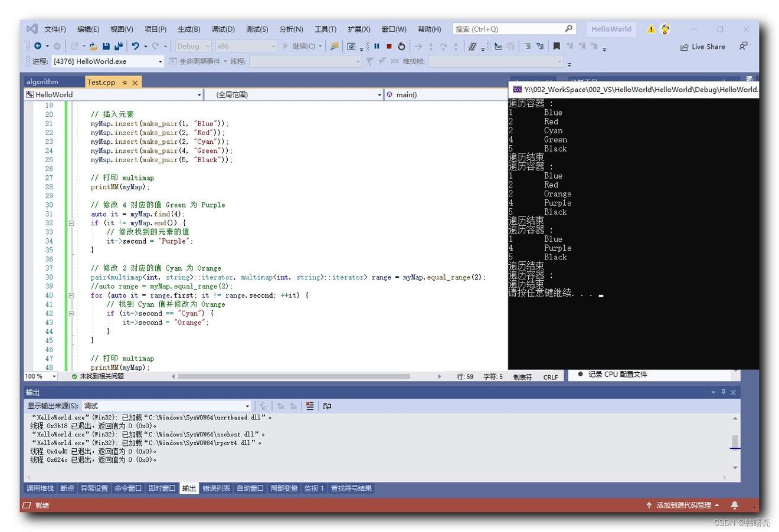
Task: Close the Output panel
Action: (x=734, y=392)
